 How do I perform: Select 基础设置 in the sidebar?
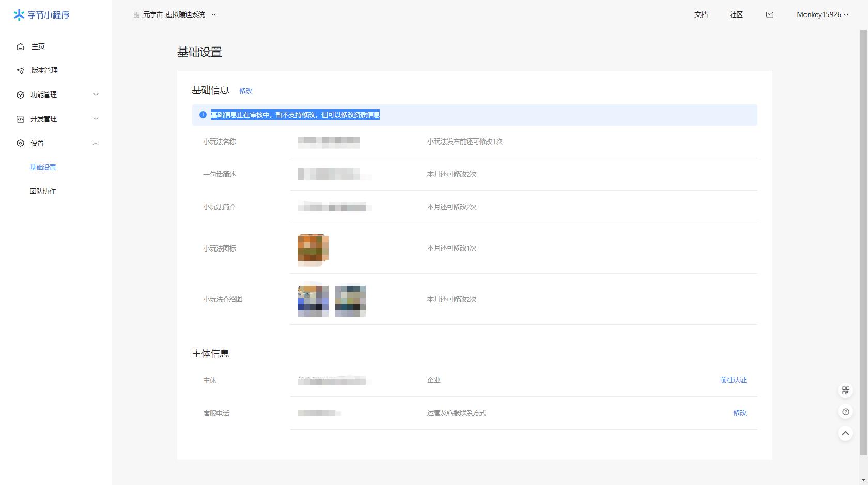click(43, 167)
